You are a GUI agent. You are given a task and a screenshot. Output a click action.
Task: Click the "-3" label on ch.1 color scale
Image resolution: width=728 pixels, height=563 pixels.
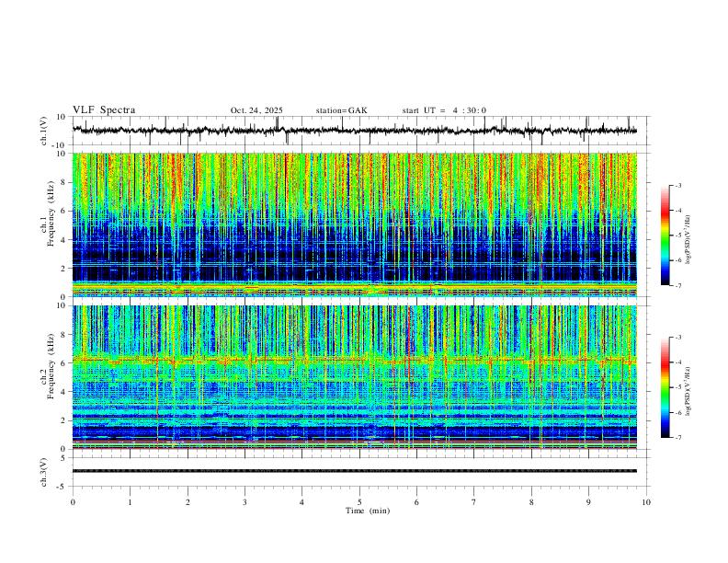click(x=677, y=185)
